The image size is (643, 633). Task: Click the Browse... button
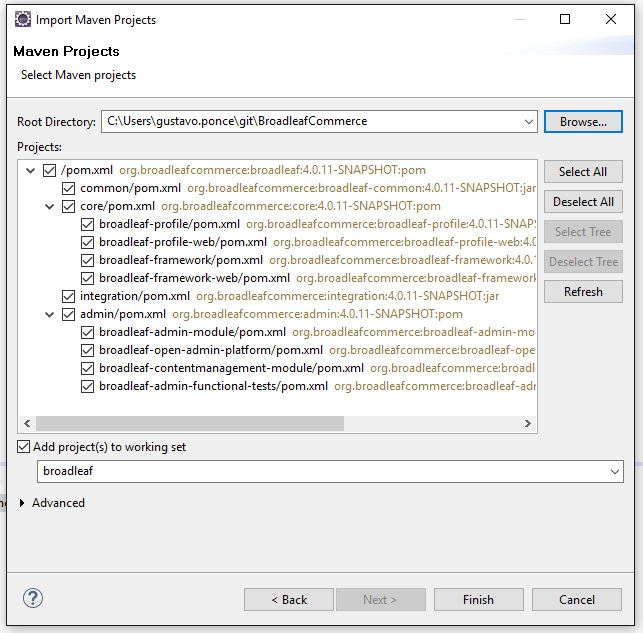tap(583, 122)
